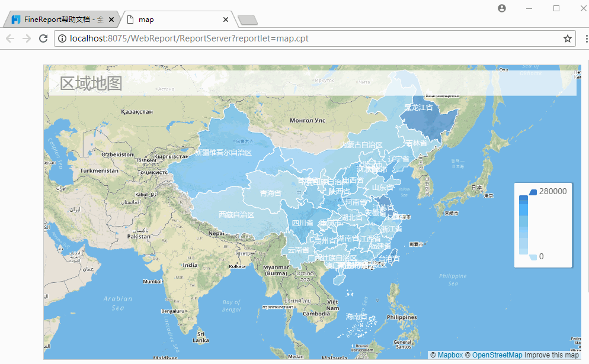This screenshot has height=364, width=589.
Task: Close the FineReport帮助文档 tab
Action: (x=111, y=20)
